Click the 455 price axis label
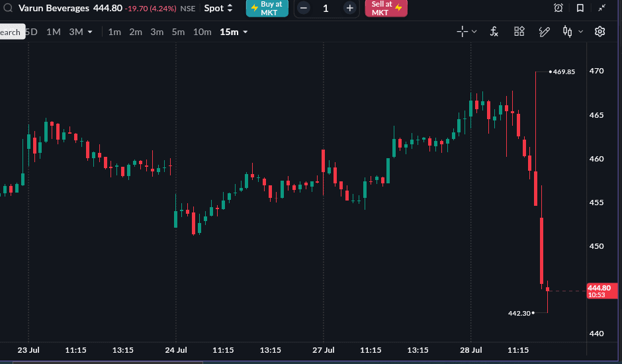Screen dimensions: 622x364 point(596,203)
